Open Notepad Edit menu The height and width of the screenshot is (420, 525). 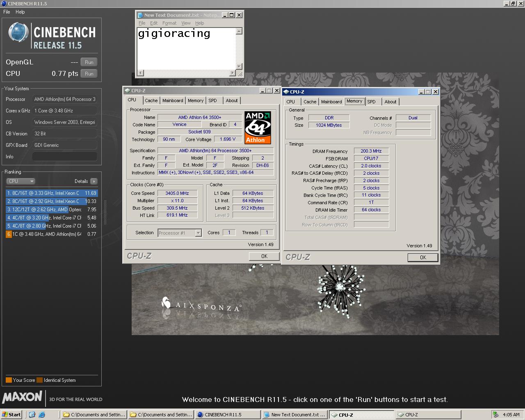point(154,23)
